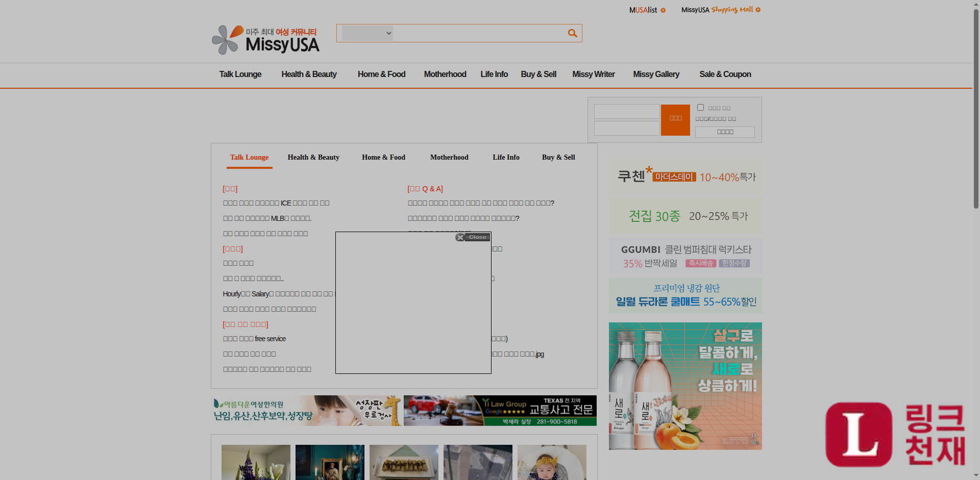Open Life Info in main navigation
The height and width of the screenshot is (480, 980).
494,74
